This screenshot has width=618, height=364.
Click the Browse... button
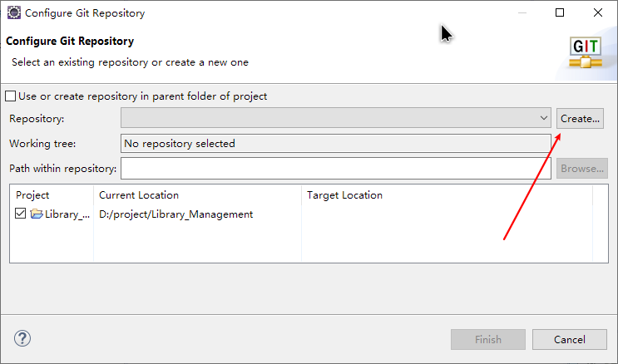582,168
